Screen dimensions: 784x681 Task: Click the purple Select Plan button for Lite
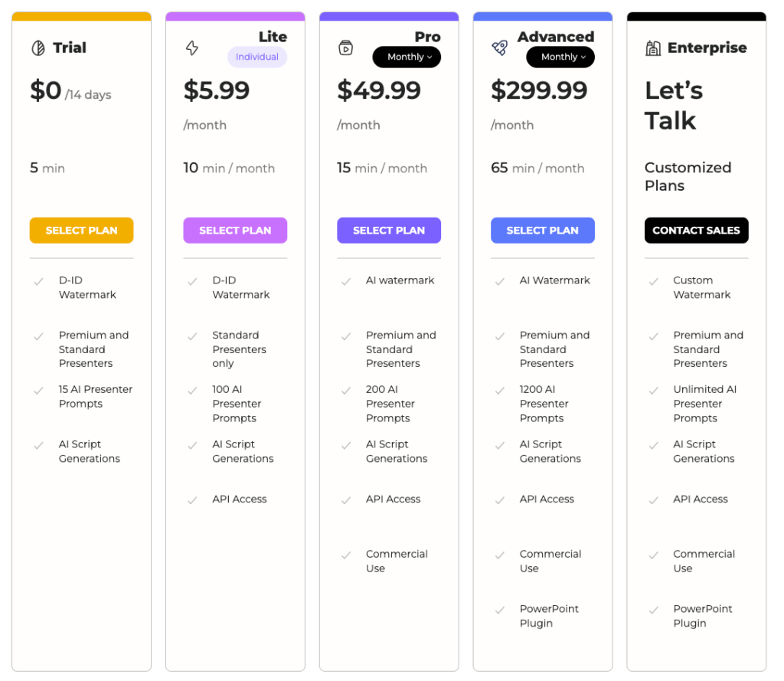235,231
